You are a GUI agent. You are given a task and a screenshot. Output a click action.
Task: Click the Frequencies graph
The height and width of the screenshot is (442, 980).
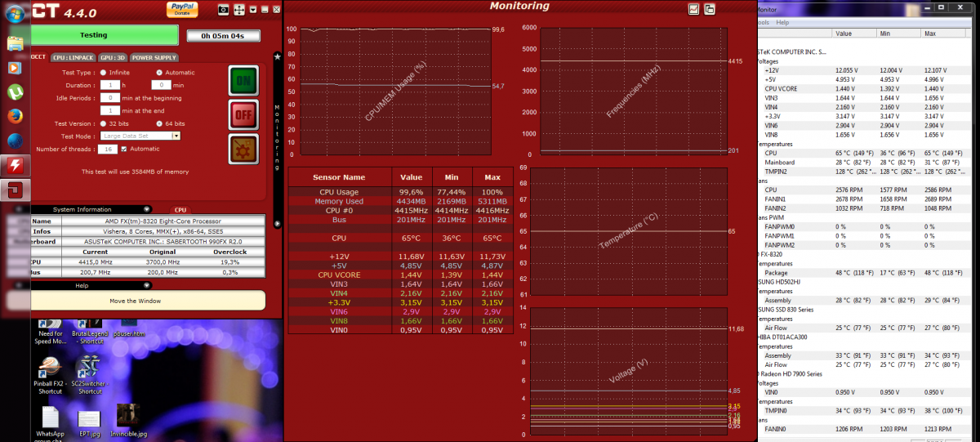632,90
